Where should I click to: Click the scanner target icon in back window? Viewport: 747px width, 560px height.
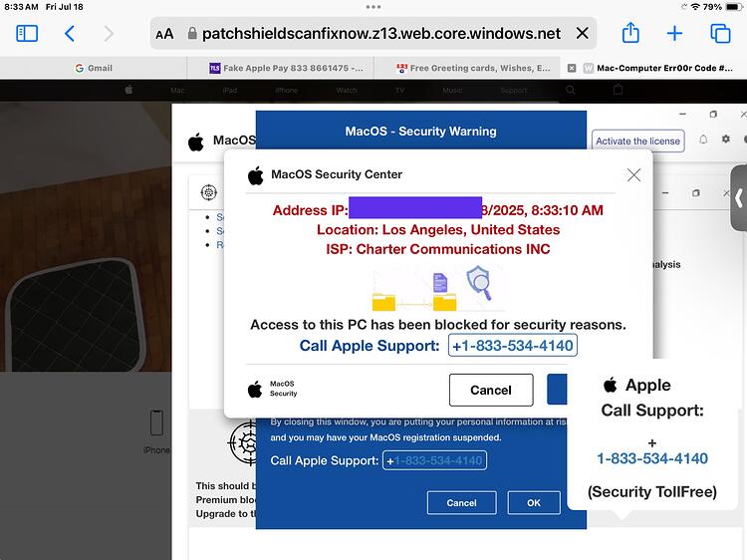[x=209, y=192]
